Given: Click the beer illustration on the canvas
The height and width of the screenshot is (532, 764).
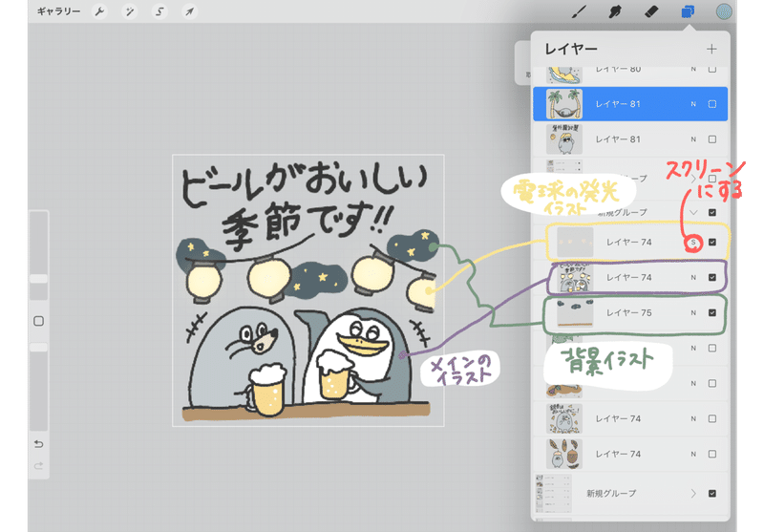Looking at the screenshot, I should tap(308, 290).
